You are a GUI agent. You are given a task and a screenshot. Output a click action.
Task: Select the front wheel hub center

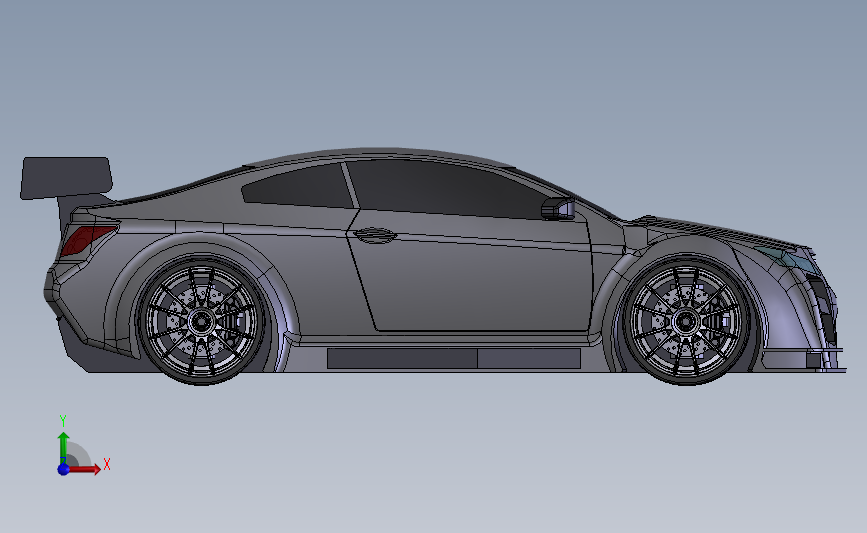click(x=686, y=321)
